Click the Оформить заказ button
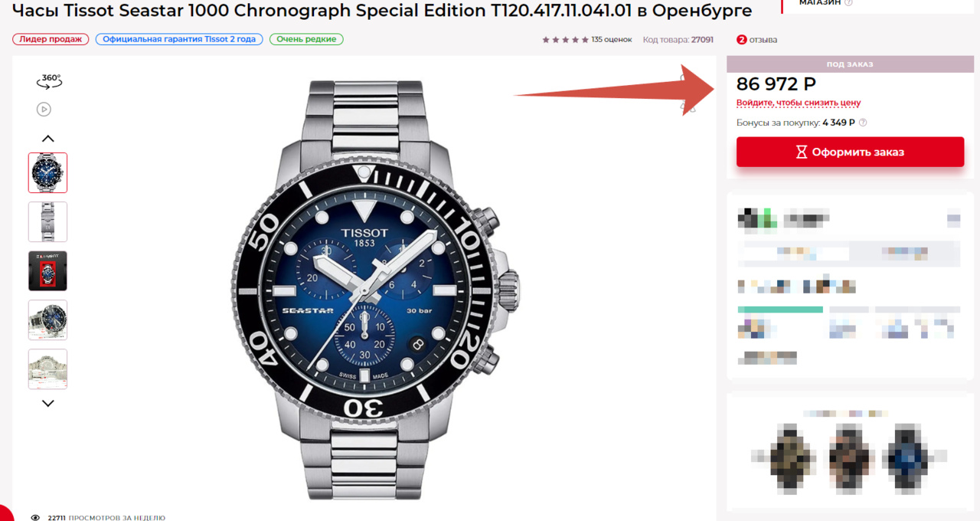The width and height of the screenshot is (980, 521). pos(850,152)
